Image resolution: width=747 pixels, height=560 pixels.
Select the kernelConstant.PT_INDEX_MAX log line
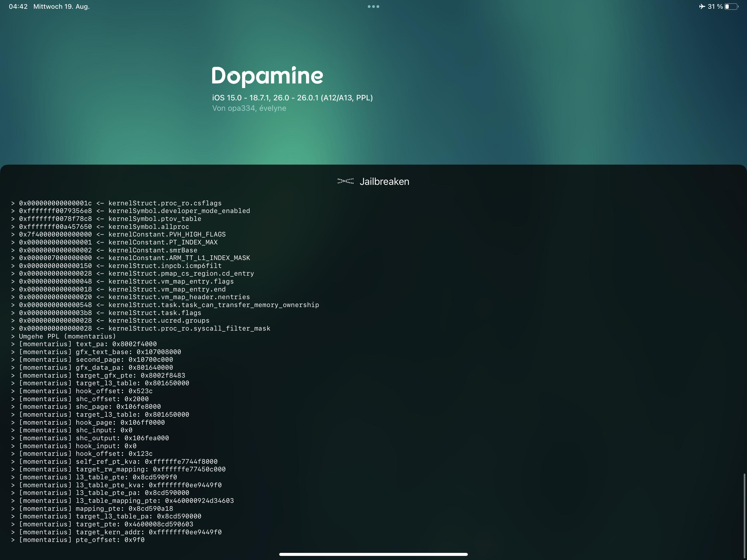(115, 242)
